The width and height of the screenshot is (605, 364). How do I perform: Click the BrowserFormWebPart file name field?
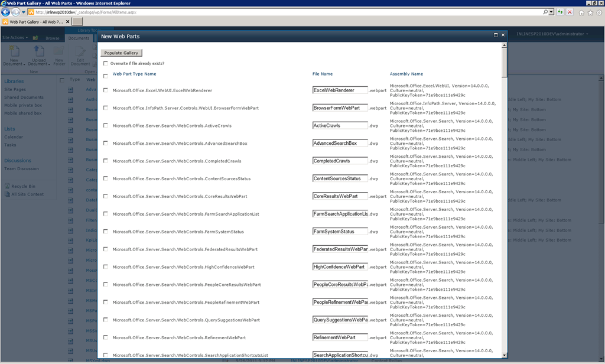[x=340, y=108]
